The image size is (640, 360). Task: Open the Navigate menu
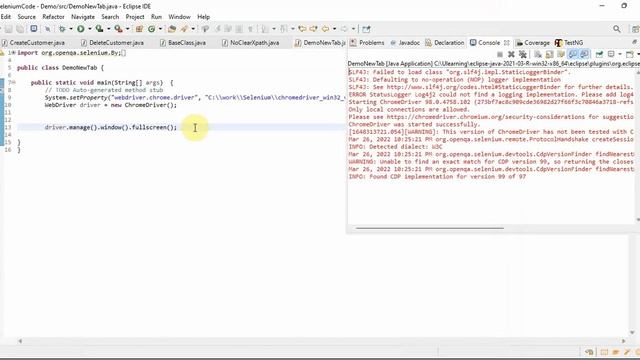83,17
